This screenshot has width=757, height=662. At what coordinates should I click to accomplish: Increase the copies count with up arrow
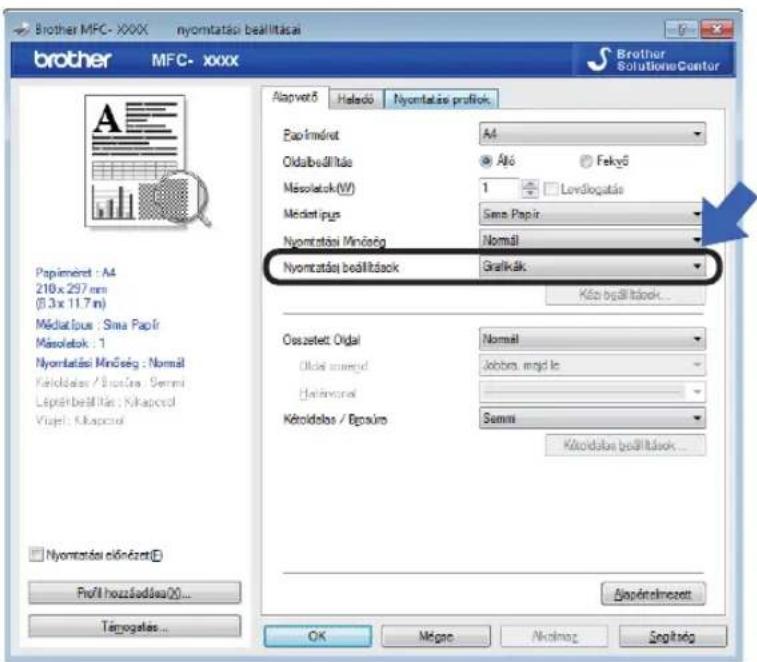tap(530, 183)
